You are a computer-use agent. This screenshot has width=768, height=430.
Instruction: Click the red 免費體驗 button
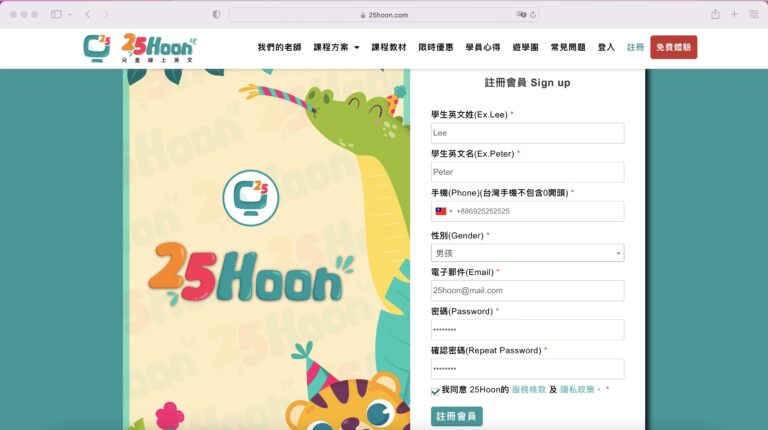[673, 47]
